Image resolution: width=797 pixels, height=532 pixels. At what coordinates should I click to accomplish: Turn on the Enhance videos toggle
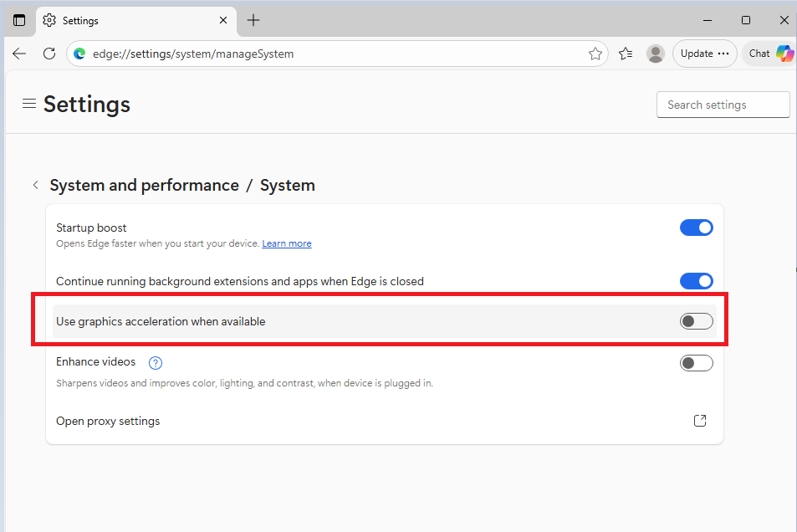pos(696,363)
